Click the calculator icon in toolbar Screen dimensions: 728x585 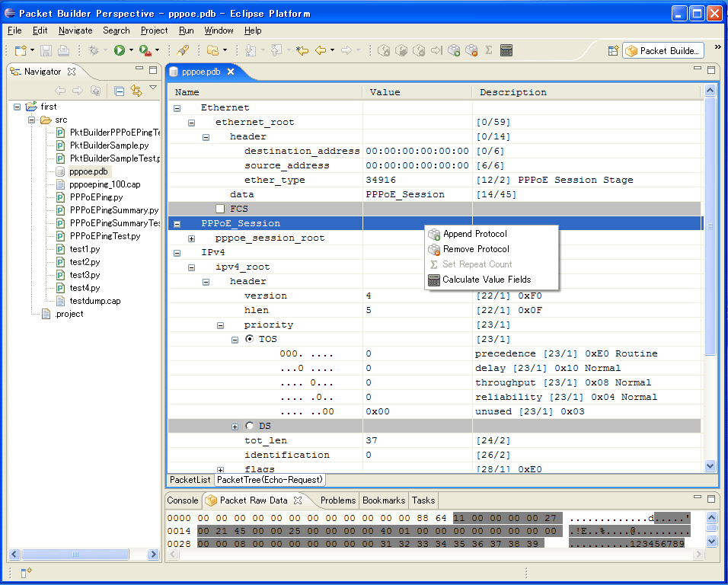point(506,50)
